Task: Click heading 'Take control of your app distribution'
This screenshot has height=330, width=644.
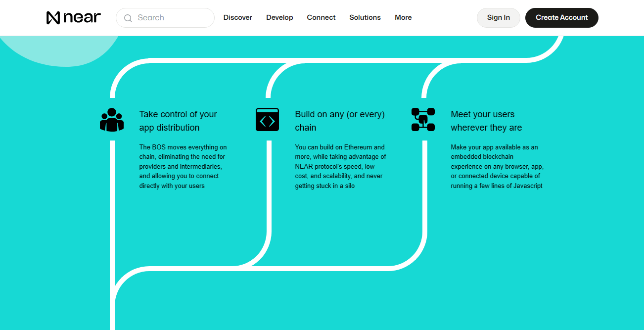Action: pos(178,121)
